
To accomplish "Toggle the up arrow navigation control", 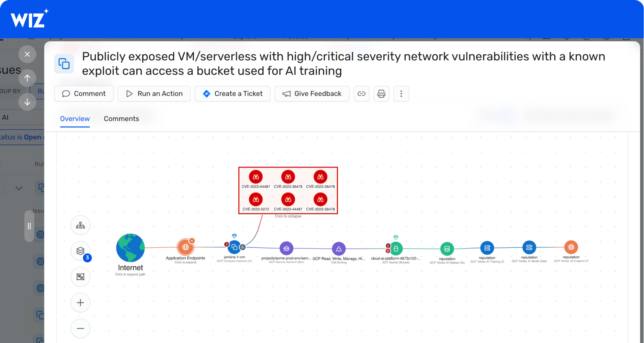I will 27,78.
